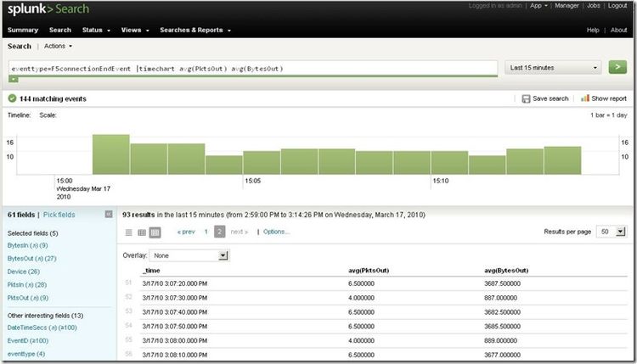Open the Status menu
This screenshot has height=364, width=637.
(x=97, y=30)
